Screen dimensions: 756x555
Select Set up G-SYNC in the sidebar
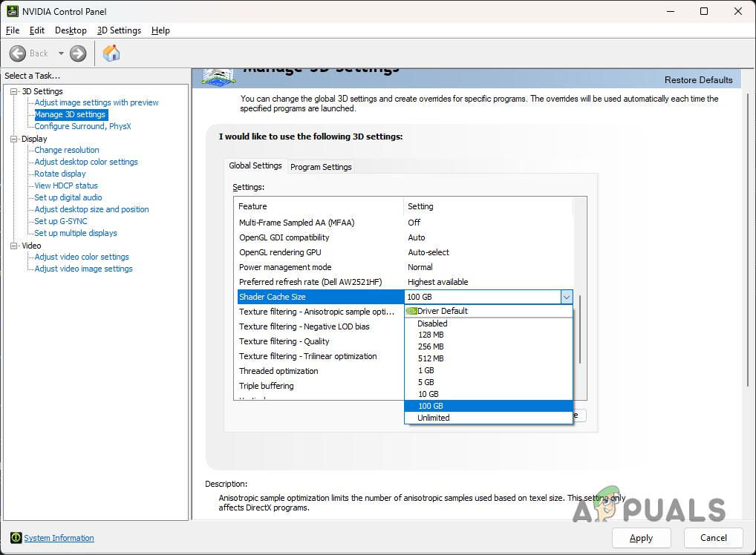60,220
